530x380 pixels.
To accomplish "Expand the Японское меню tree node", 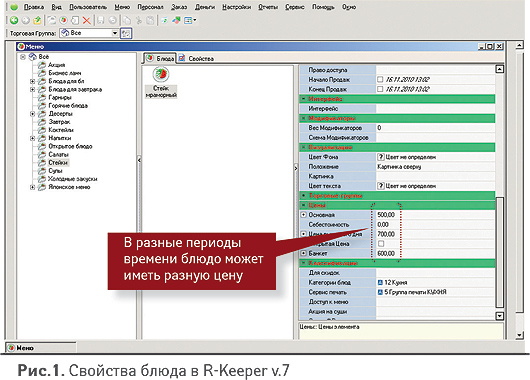I will coord(32,187).
